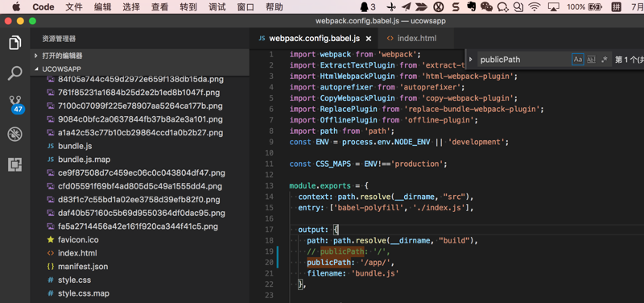This screenshot has width=644, height=303.
Task: Open Source Control view with 47 badge
Action: click(x=15, y=104)
